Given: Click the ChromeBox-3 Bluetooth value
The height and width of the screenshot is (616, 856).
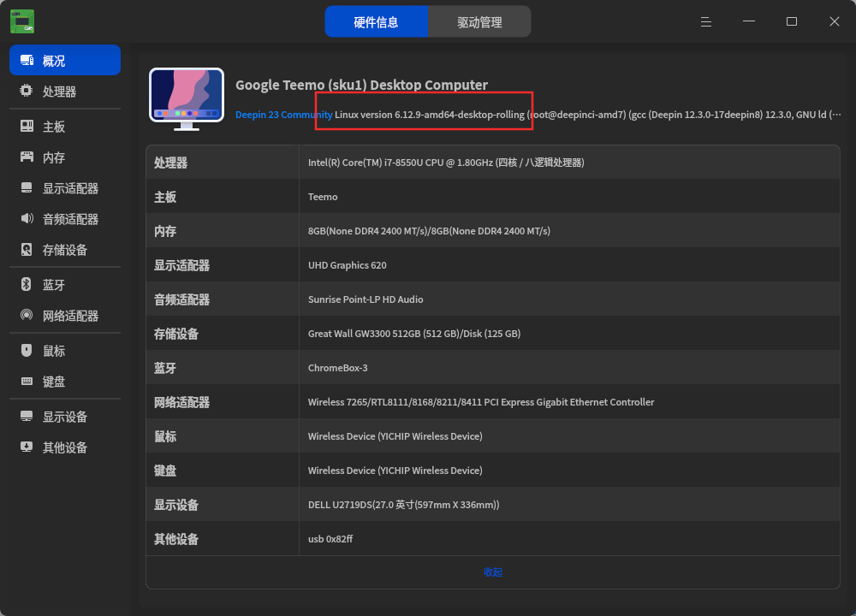Looking at the screenshot, I should (338, 368).
